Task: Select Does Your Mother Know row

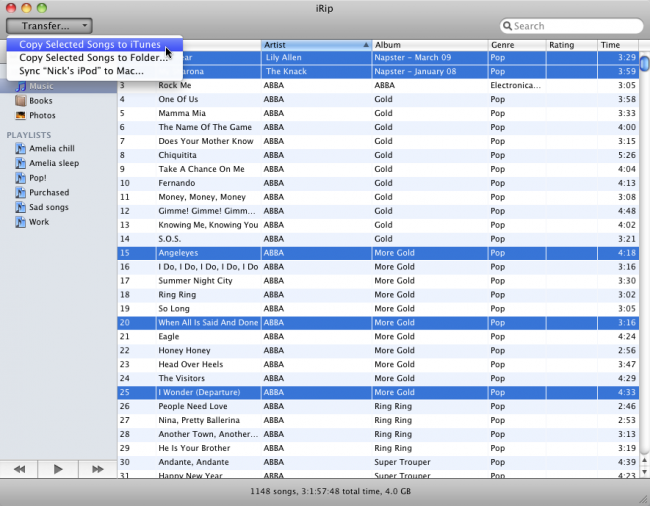Action: pyautogui.click(x=378, y=141)
